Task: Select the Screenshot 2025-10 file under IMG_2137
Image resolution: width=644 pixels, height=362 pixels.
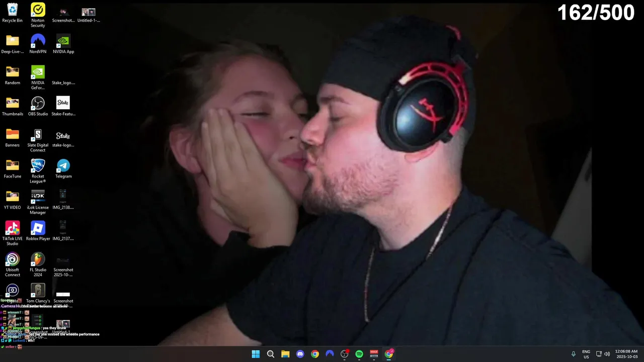Action: [63, 266]
